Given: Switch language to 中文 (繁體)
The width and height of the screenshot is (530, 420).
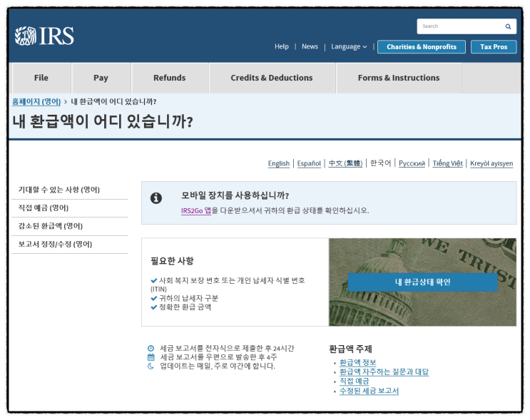Looking at the screenshot, I should 345,163.
